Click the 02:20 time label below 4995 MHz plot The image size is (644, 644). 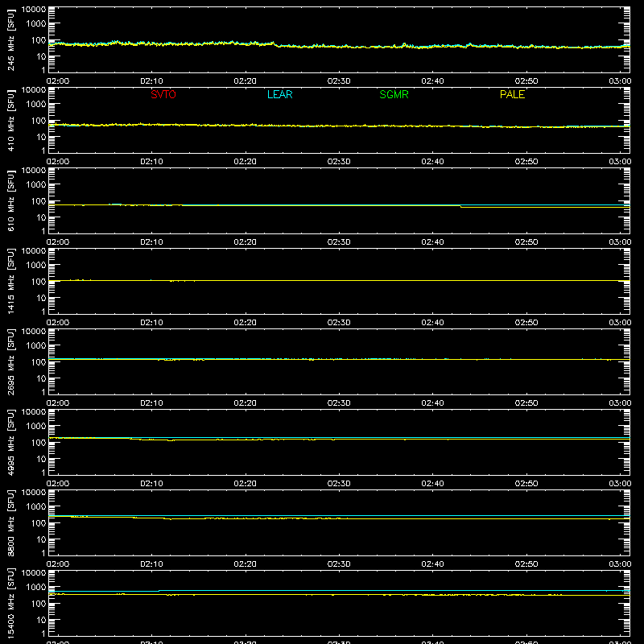point(246,484)
